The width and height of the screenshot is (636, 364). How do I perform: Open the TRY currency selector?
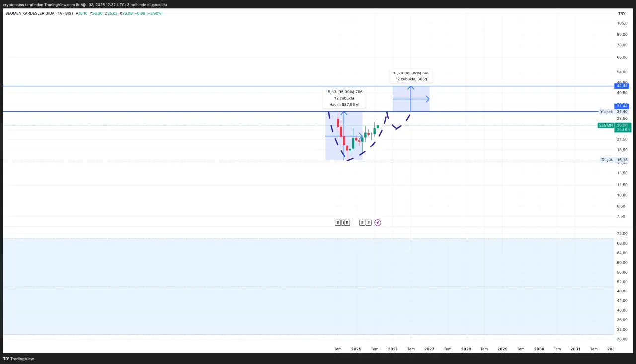pos(621,13)
